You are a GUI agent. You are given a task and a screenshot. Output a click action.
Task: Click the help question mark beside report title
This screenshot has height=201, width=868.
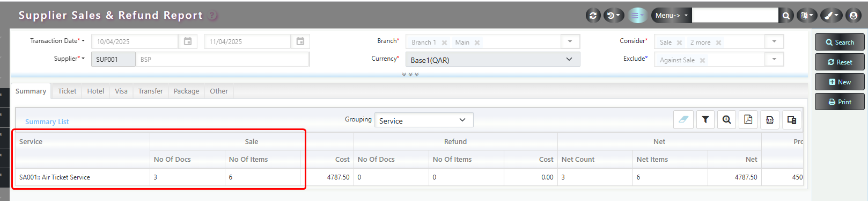(x=213, y=16)
